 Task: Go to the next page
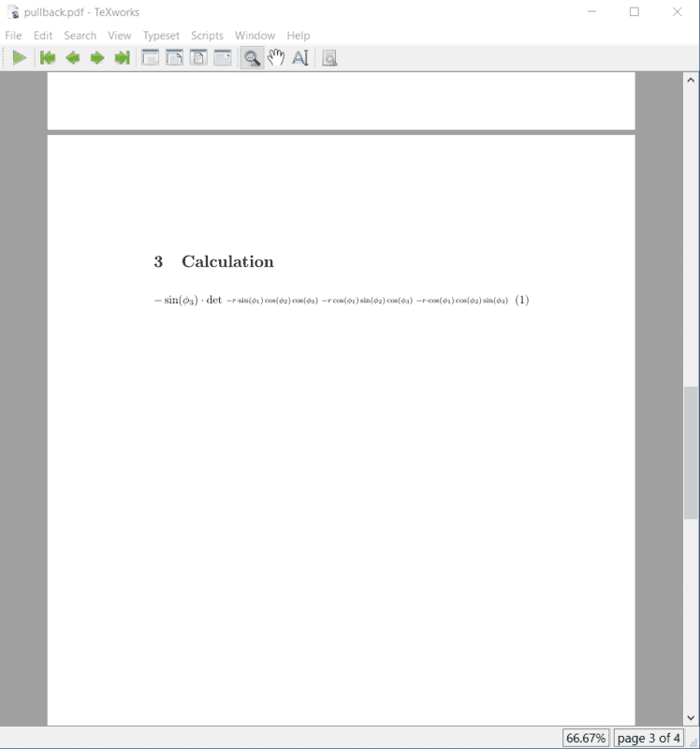coord(96,58)
